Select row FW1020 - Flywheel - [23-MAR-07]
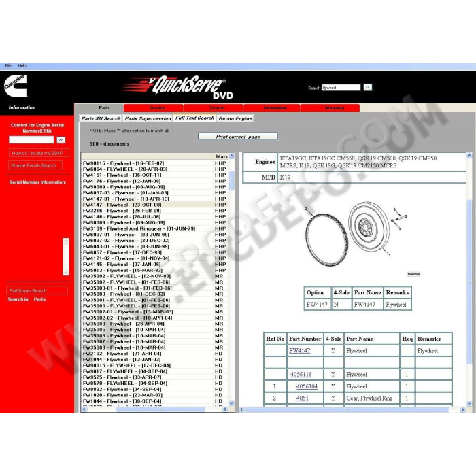The height and width of the screenshot is (476, 476). coord(155,395)
